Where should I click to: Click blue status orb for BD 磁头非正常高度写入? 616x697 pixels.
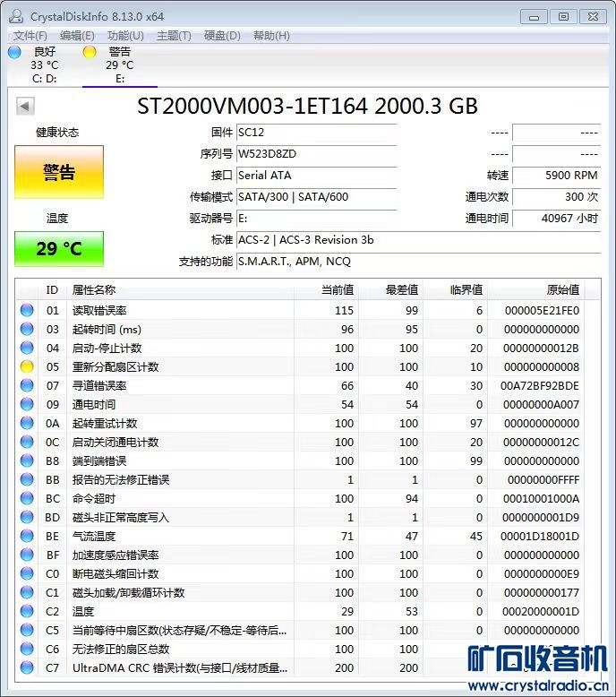[x=27, y=517]
